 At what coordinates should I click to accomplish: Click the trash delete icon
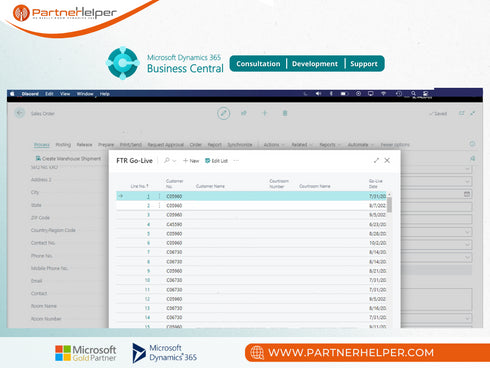pyautogui.click(x=285, y=113)
